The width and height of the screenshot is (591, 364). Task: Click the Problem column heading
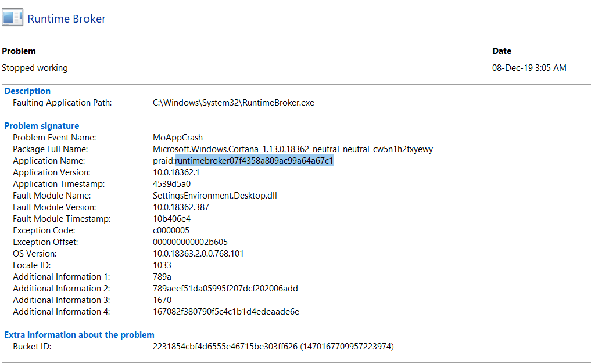[x=19, y=51]
